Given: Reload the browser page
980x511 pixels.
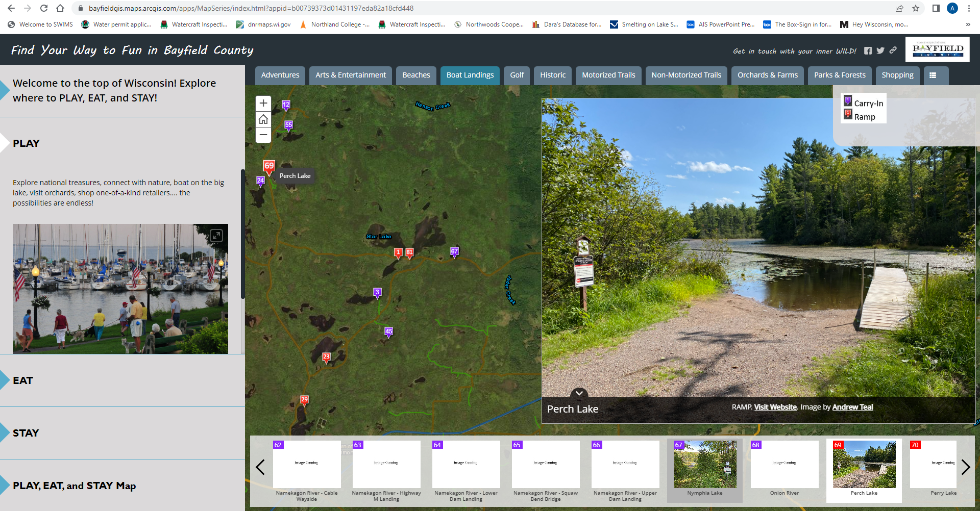Looking at the screenshot, I should (x=44, y=8).
